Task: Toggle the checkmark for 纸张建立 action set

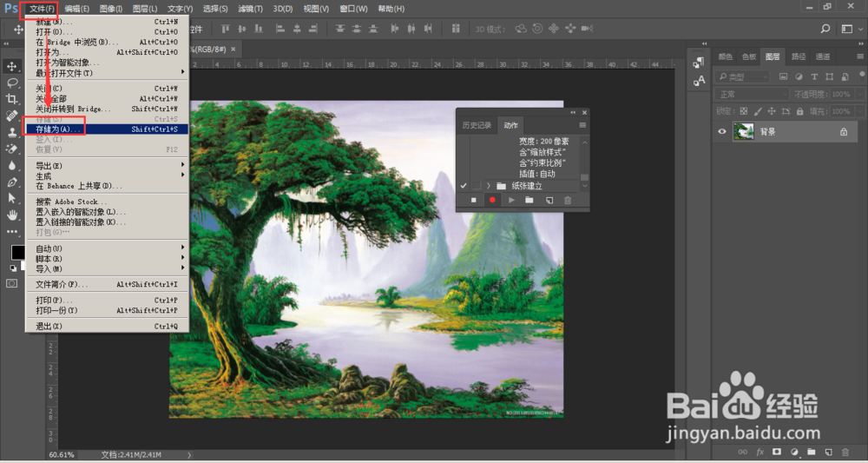Action: [464, 186]
